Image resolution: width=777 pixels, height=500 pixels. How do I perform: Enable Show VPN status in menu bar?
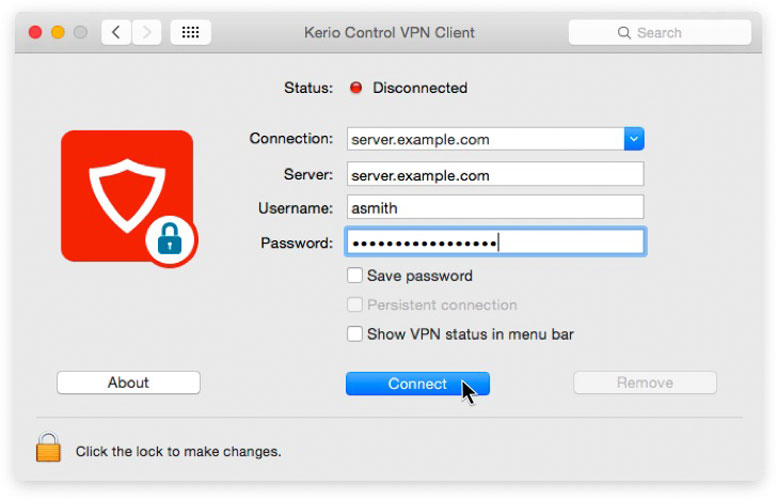click(x=355, y=335)
